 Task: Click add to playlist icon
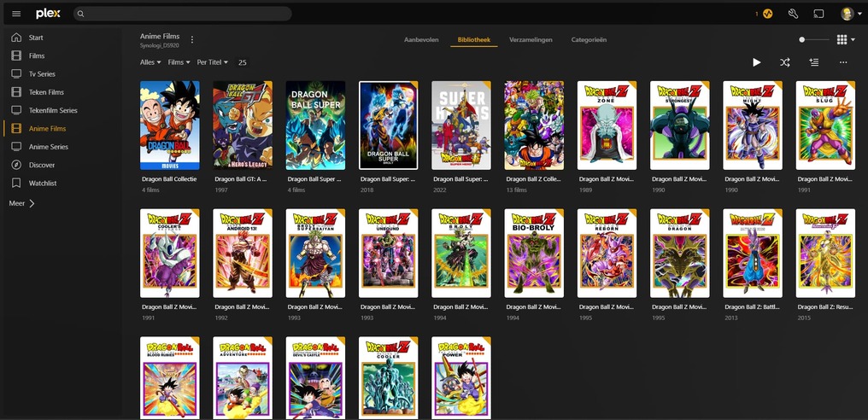pos(813,62)
